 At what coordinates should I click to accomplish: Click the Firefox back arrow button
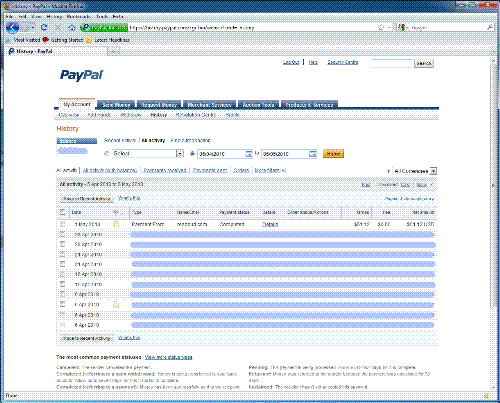pos(12,27)
